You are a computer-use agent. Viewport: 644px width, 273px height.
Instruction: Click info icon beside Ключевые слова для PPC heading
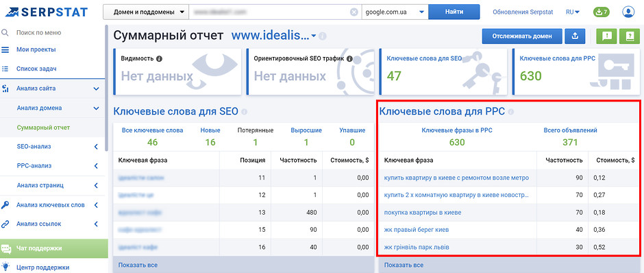point(511,111)
